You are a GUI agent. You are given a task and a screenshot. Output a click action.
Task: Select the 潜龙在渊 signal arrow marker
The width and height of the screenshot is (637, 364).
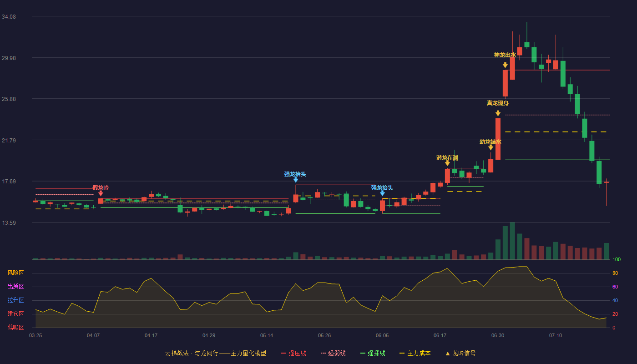pyautogui.click(x=447, y=163)
